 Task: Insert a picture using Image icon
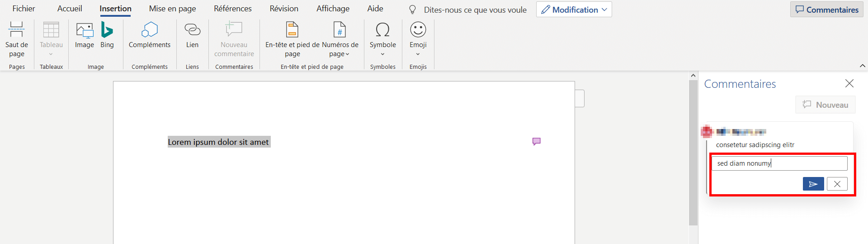click(x=85, y=35)
